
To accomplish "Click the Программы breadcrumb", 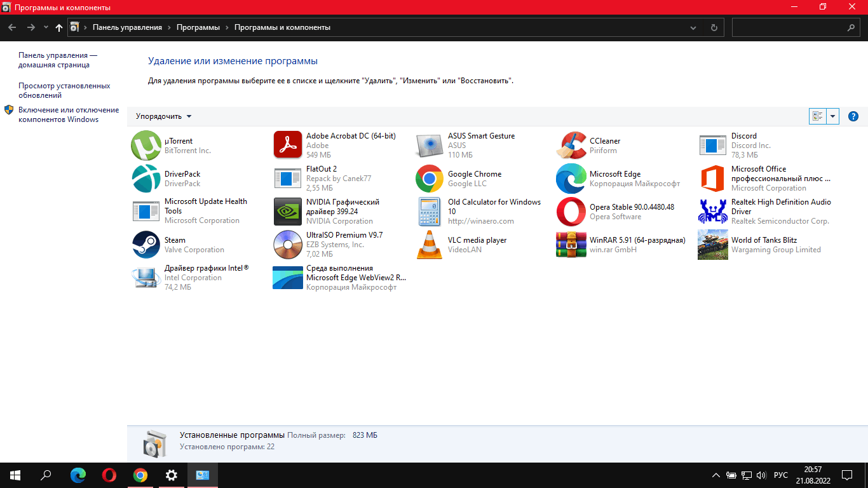I will click(198, 27).
